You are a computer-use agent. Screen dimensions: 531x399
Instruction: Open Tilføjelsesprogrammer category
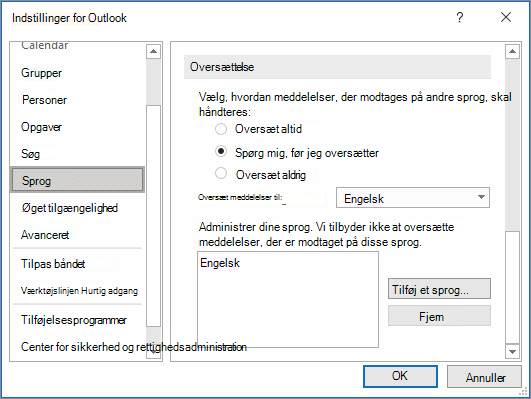tap(74, 320)
